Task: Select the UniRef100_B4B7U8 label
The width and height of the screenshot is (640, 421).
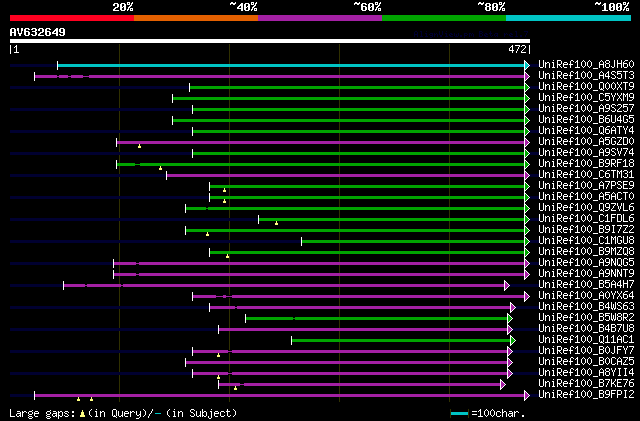Action: (586, 329)
